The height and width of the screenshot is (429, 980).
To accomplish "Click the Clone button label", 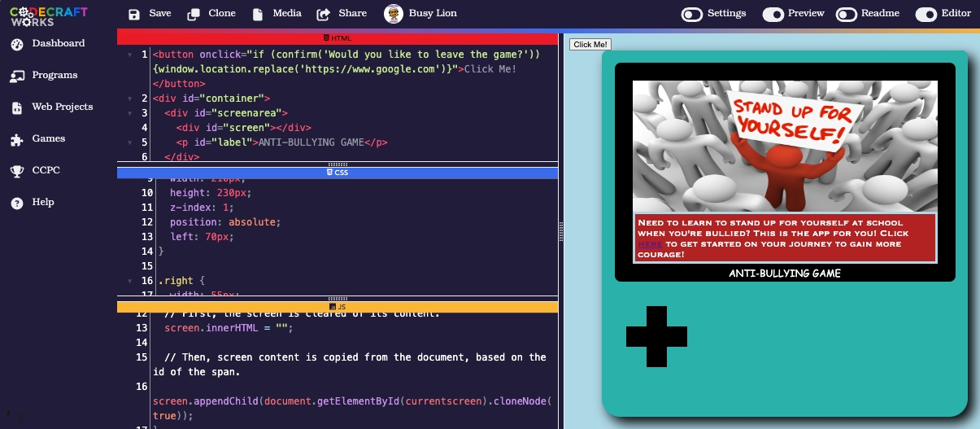I will tap(222, 14).
